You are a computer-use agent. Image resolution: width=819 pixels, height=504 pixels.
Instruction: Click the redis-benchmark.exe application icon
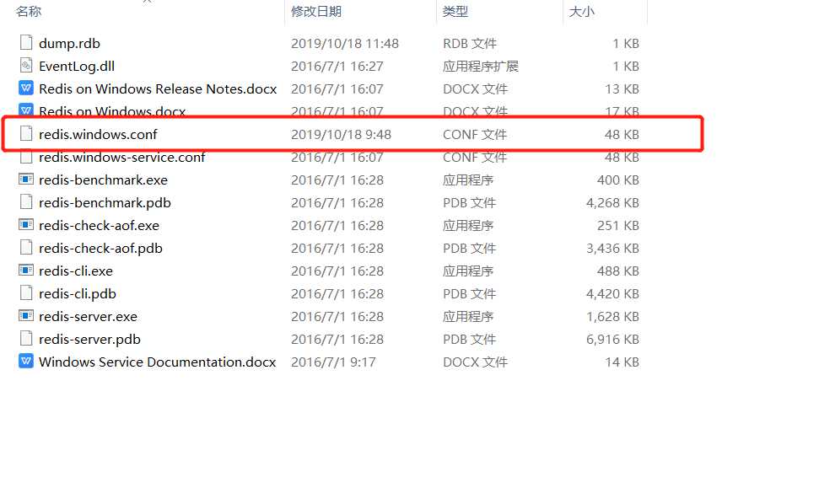(25, 180)
